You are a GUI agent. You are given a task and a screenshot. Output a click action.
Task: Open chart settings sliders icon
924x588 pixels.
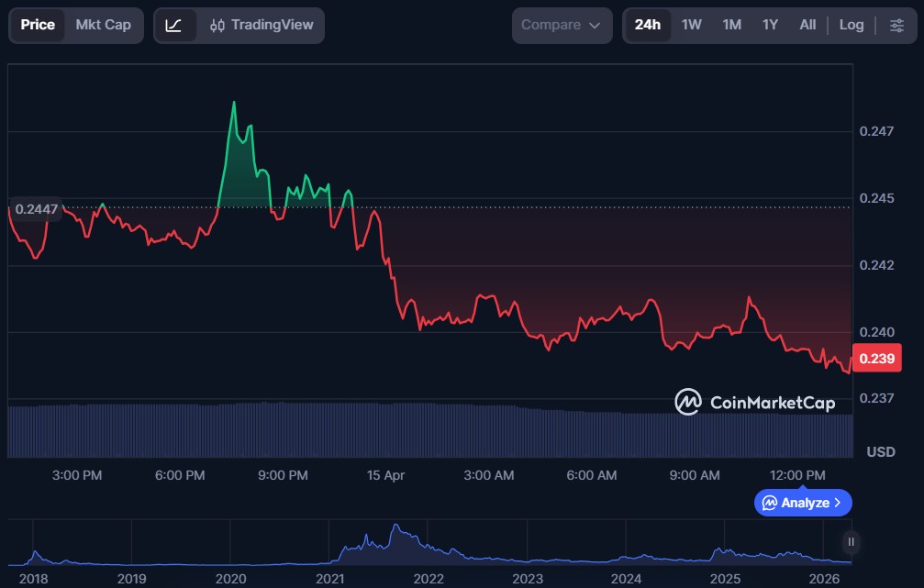(896, 26)
